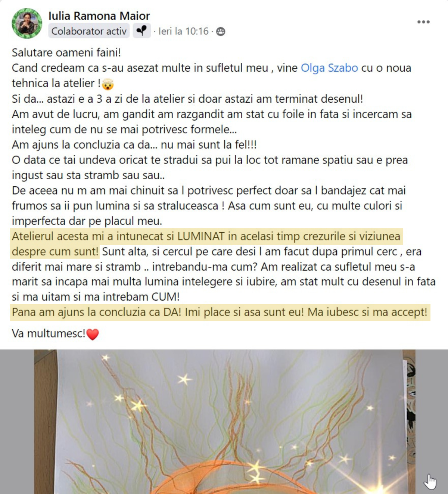Click the exploding head emoji after 'atelier !'

coord(108,84)
